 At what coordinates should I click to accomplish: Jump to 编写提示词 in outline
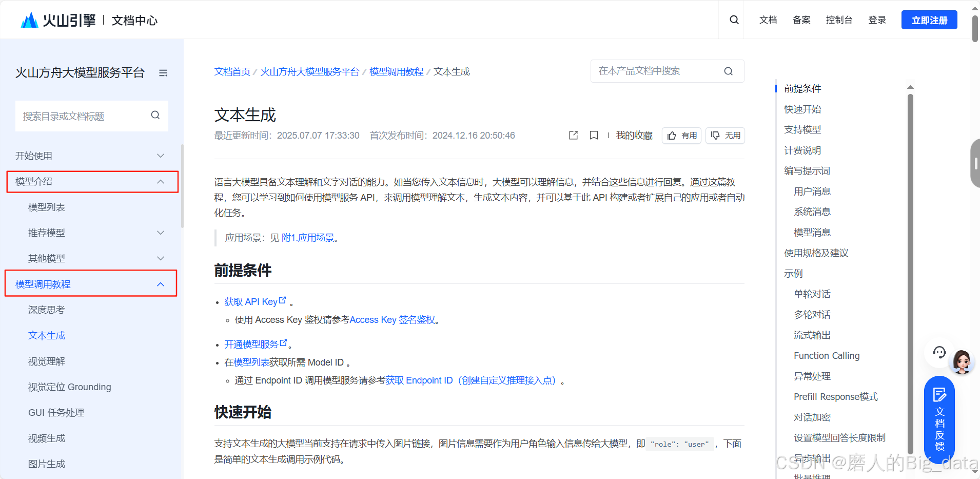[807, 170]
